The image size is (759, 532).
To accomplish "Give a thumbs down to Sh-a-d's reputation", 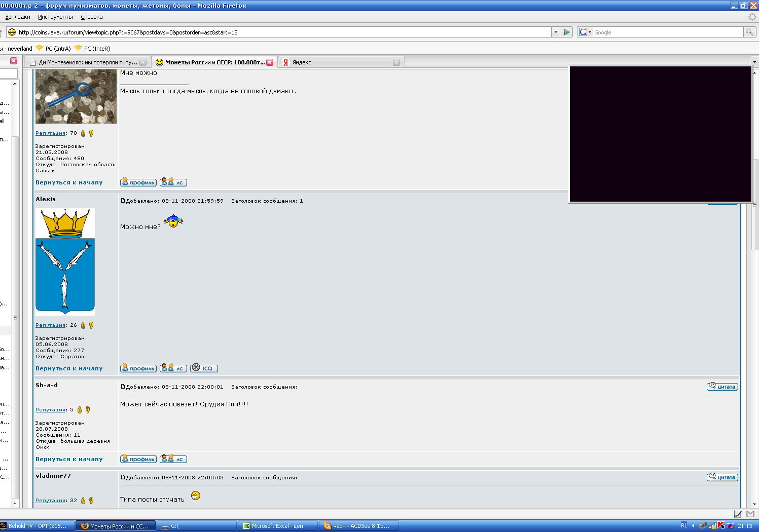I will [87, 410].
